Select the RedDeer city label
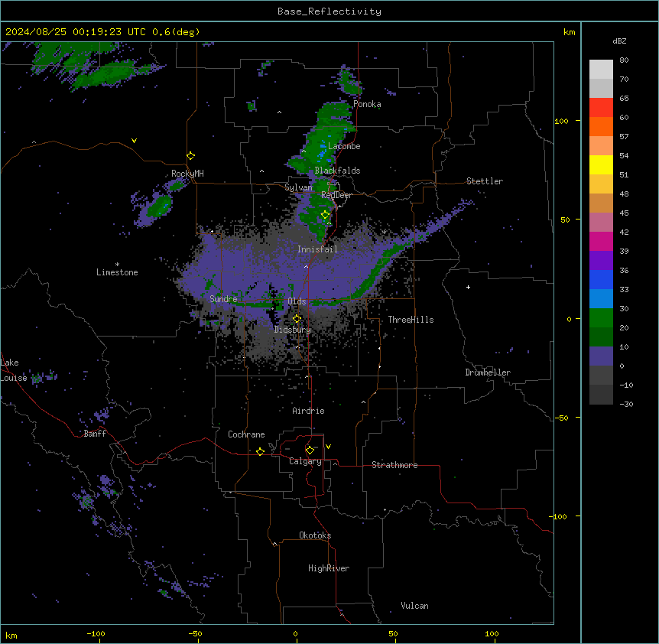The image size is (659, 644). 336,195
